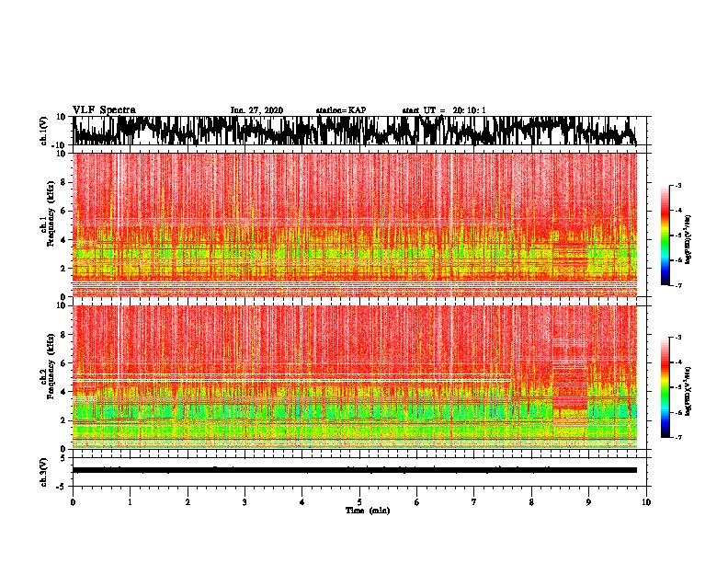Click the "7" tick on the time axis
Viewport: 728px width, 563px height.
tap(474, 502)
